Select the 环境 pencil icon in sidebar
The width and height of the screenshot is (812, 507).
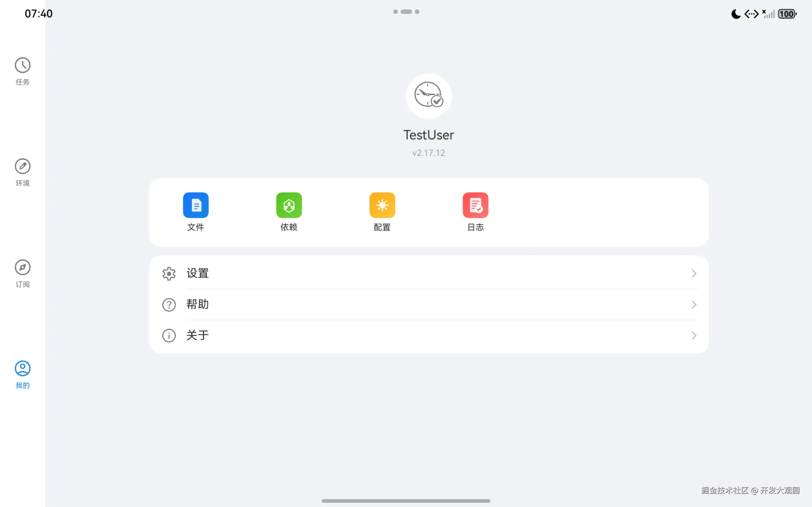22,166
